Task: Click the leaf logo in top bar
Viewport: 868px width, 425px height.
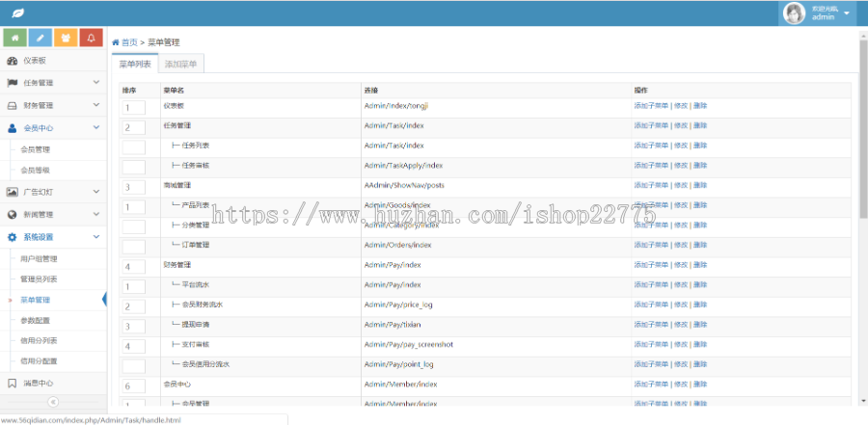Action: point(17,13)
